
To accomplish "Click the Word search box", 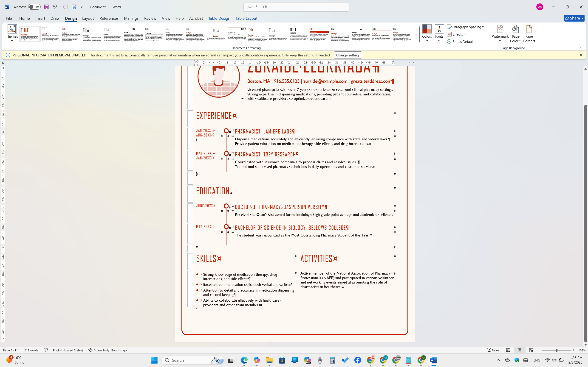I will coord(296,7).
